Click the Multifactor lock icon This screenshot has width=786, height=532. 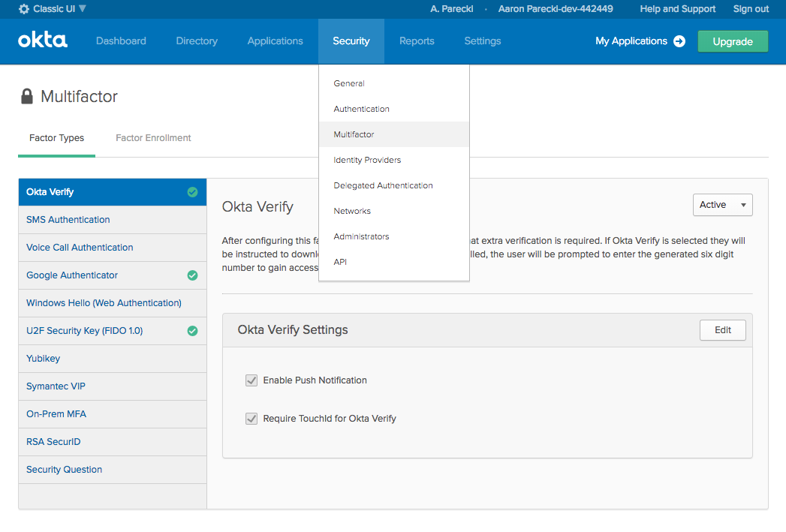pos(27,97)
